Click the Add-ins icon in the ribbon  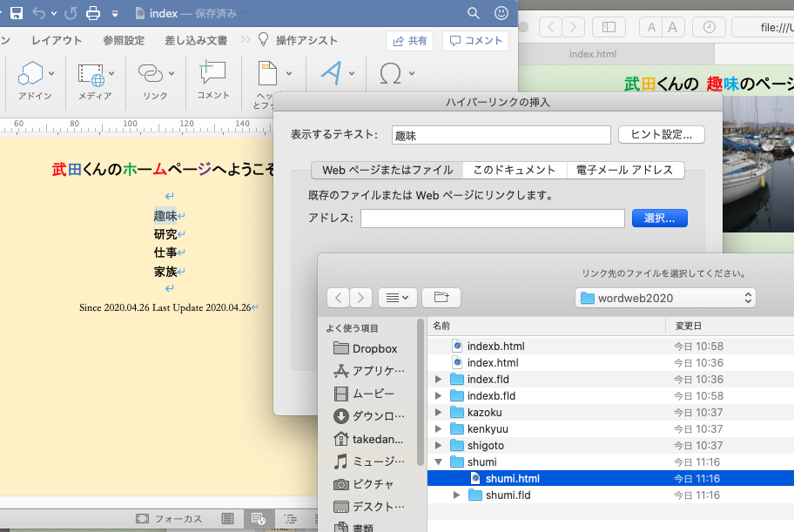(x=31, y=75)
